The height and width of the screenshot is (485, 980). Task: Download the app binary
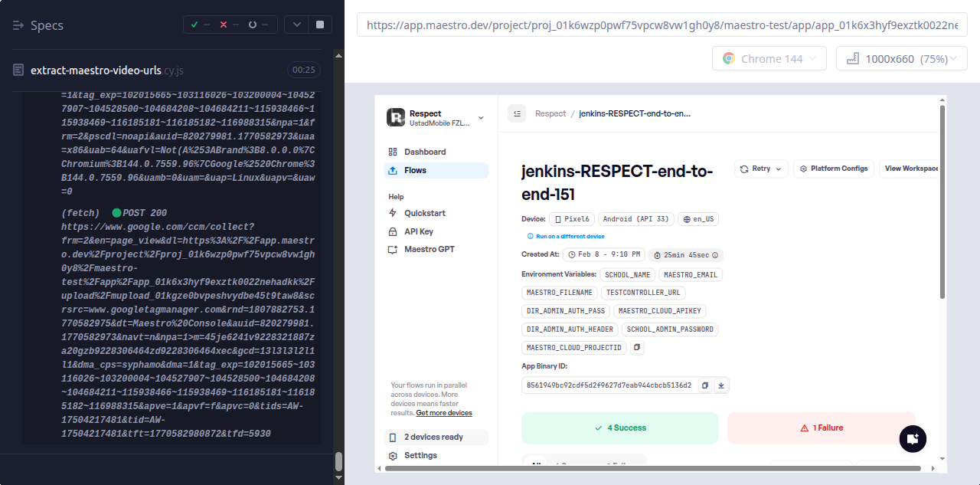(x=720, y=385)
